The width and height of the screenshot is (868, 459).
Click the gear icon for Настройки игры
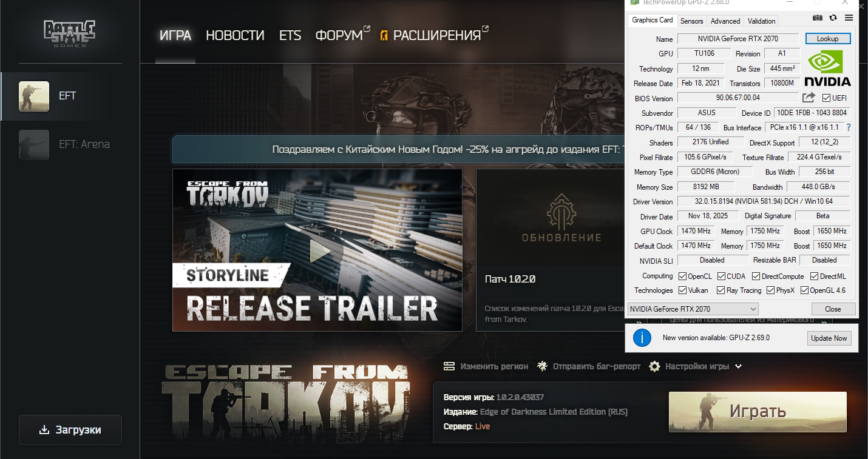point(654,366)
